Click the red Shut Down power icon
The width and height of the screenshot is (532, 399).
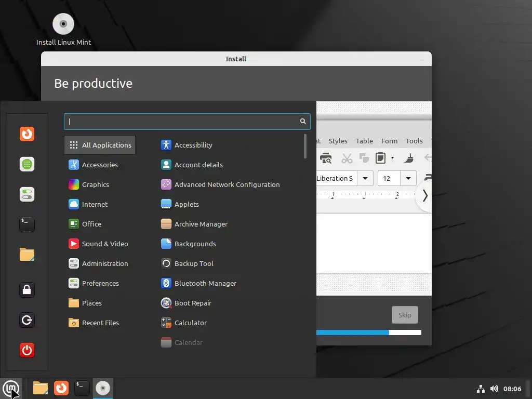pos(27,350)
